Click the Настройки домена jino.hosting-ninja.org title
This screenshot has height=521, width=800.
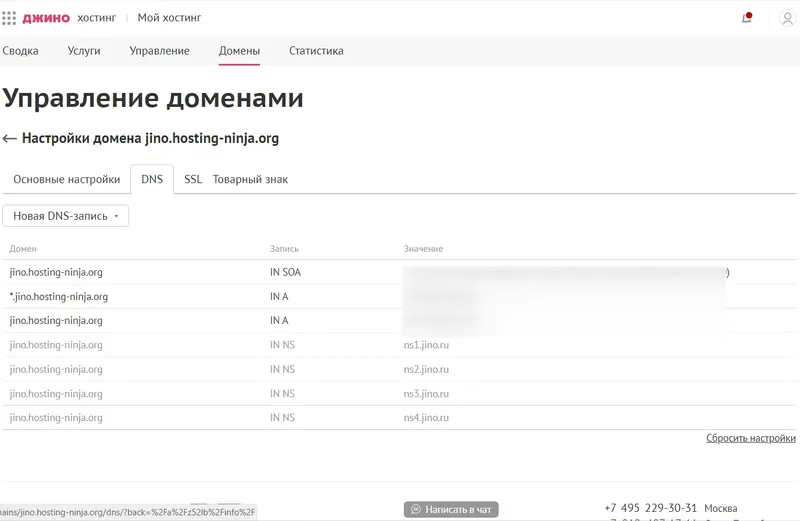tap(151, 138)
